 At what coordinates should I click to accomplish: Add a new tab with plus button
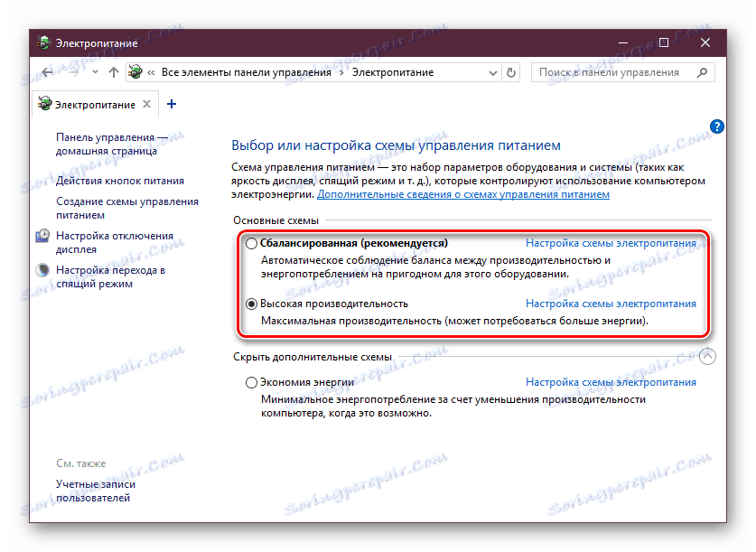(171, 104)
